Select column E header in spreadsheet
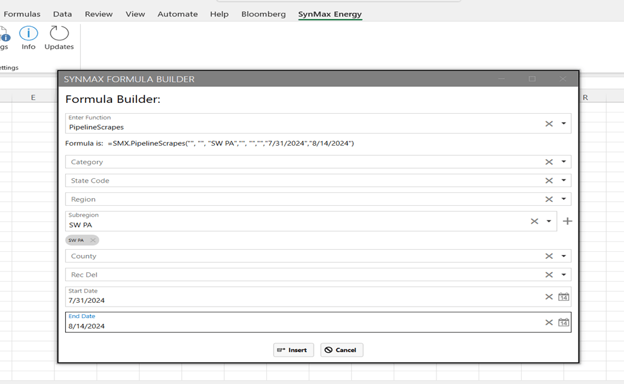 (x=33, y=97)
